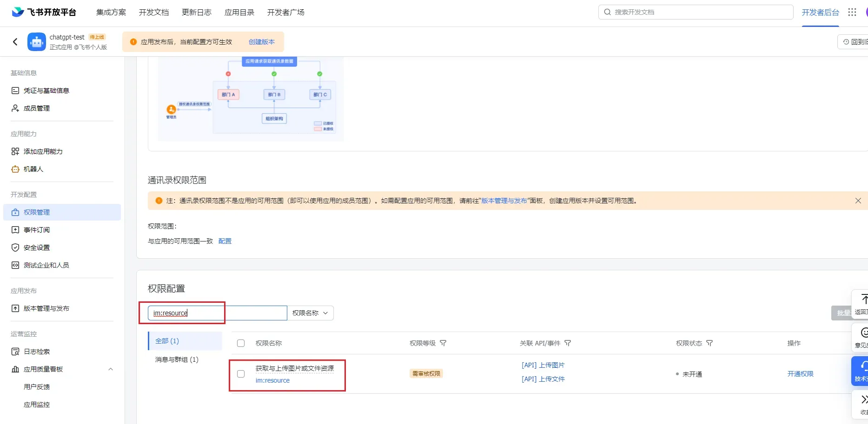Image resolution: width=868 pixels, height=424 pixels.
Task: Click the 版本管理与发布 upload icon
Action: coord(15,308)
